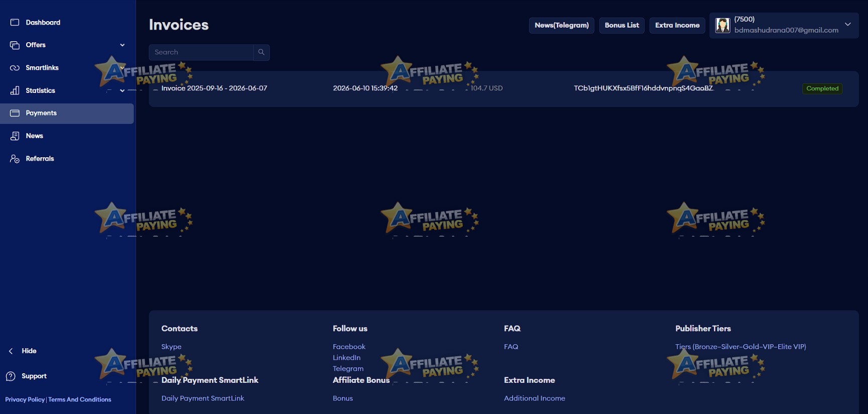Open the LinkedIn link

(x=346, y=358)
